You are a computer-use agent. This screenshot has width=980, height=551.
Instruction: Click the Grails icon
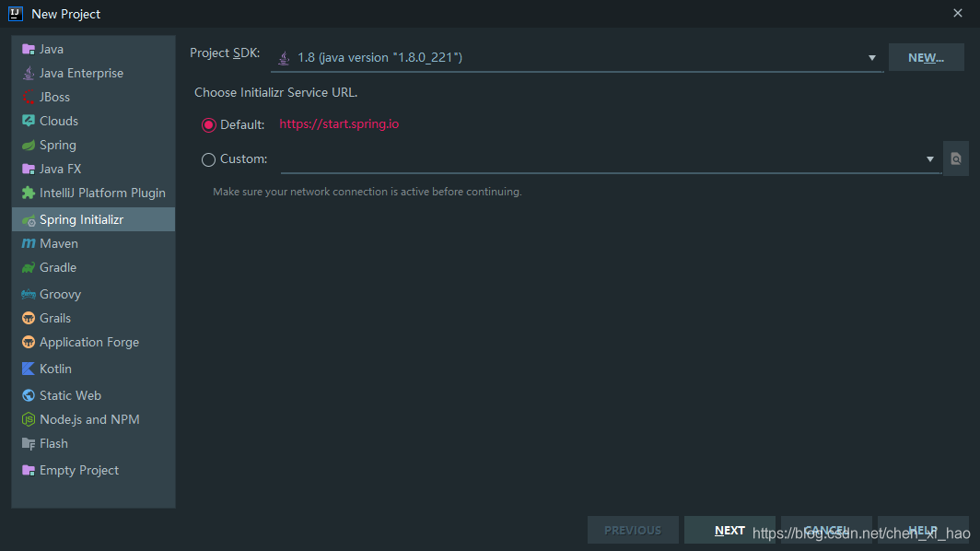coord(29,318)
